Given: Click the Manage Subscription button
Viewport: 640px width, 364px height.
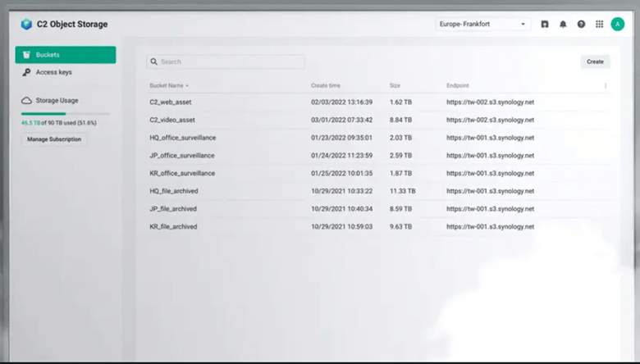Looking at the screenshot, I should (x=53, y=139).
